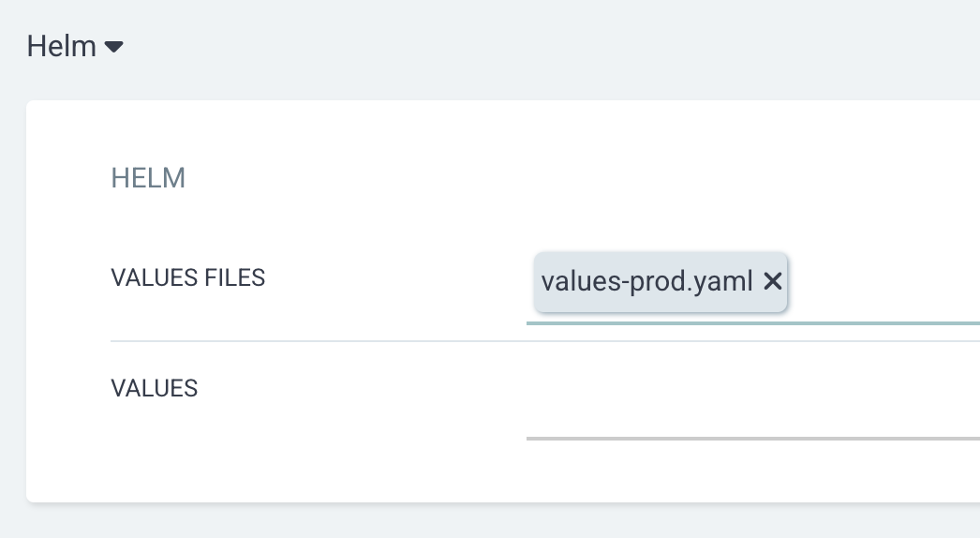Image resolution: width=980 pixels, height=538 pixels.
Task: Select the values-prod.yaml tag text
Action: 646,281
